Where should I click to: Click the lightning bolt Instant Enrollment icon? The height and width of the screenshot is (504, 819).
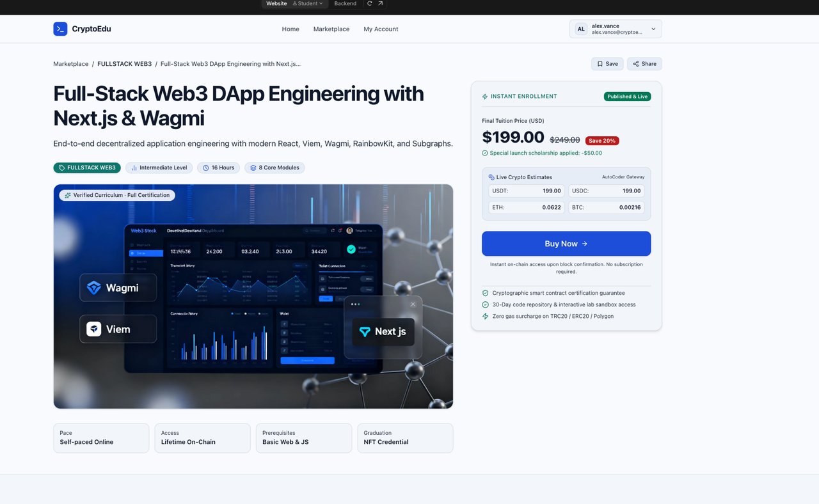click(485, 97)
